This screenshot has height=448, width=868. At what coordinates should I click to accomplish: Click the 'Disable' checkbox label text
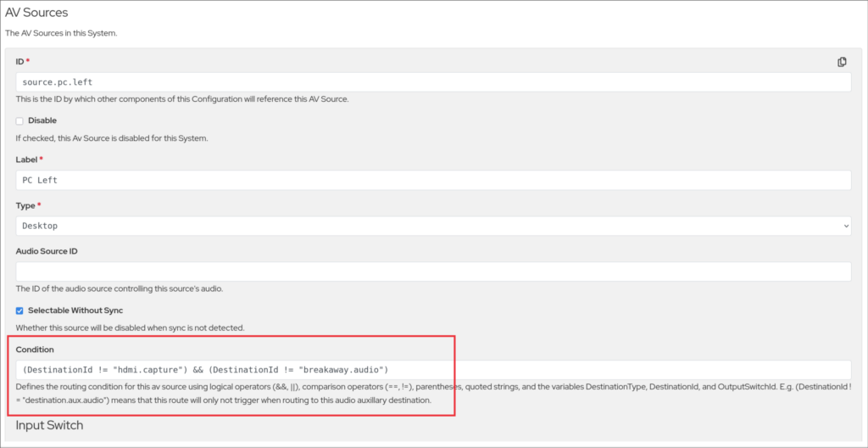click(x=42, y=121)
